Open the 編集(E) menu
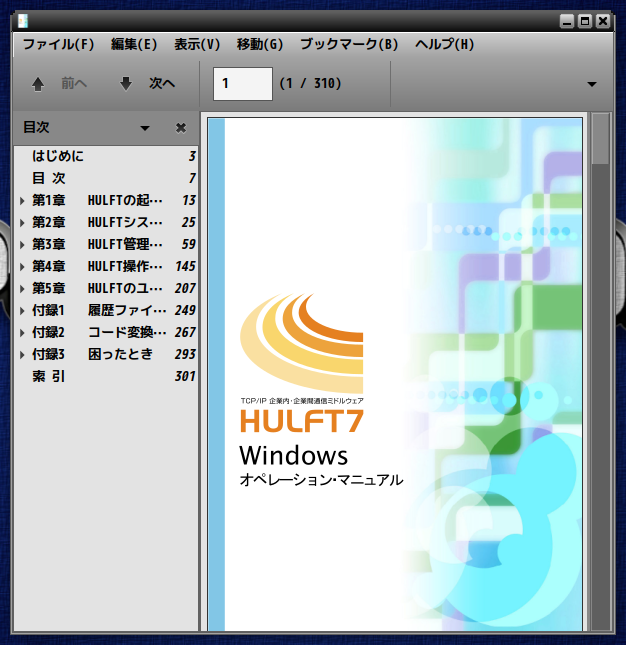Screen dimensions: 626x645 [x=134, y=44]
